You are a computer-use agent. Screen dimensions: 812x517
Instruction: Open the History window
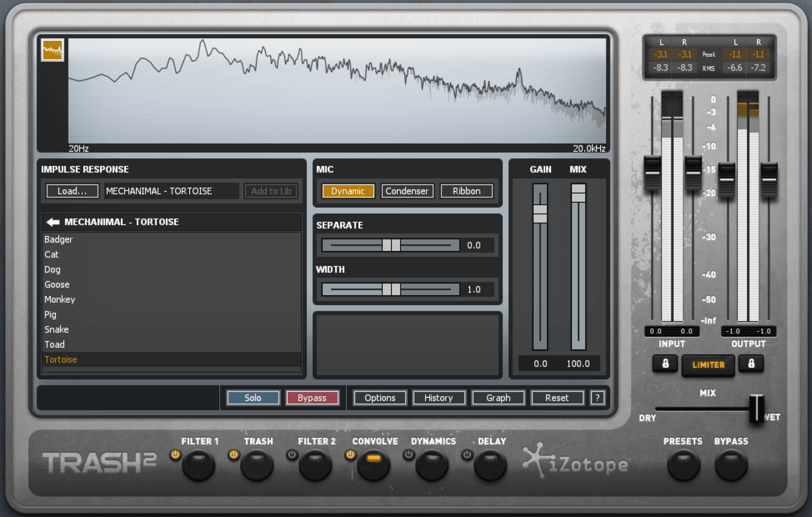coord(439,398)
